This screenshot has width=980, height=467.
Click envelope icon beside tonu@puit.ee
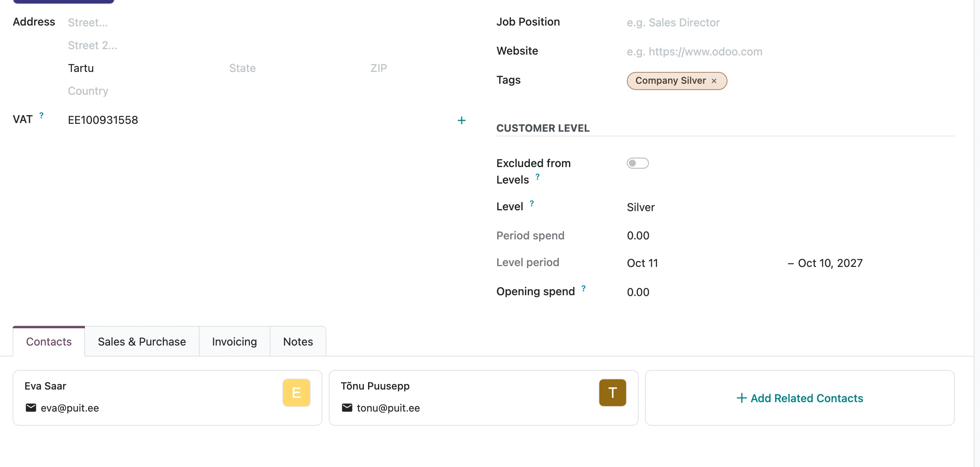tap(347, 408)
